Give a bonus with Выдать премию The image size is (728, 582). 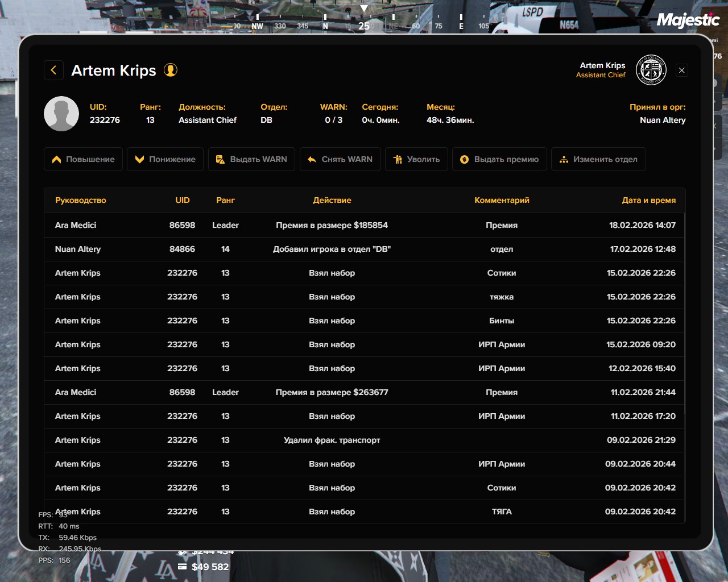pyautogui.click(x=499, y=159)
